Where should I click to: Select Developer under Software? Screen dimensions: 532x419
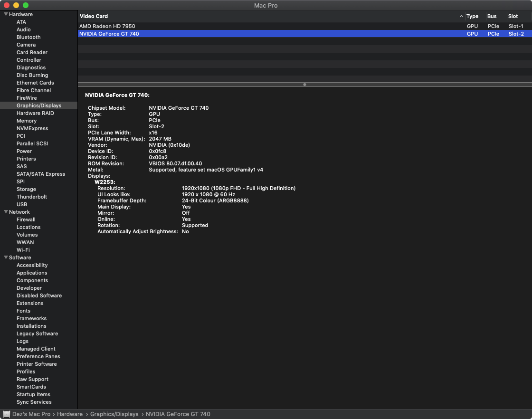coord(29,288)
